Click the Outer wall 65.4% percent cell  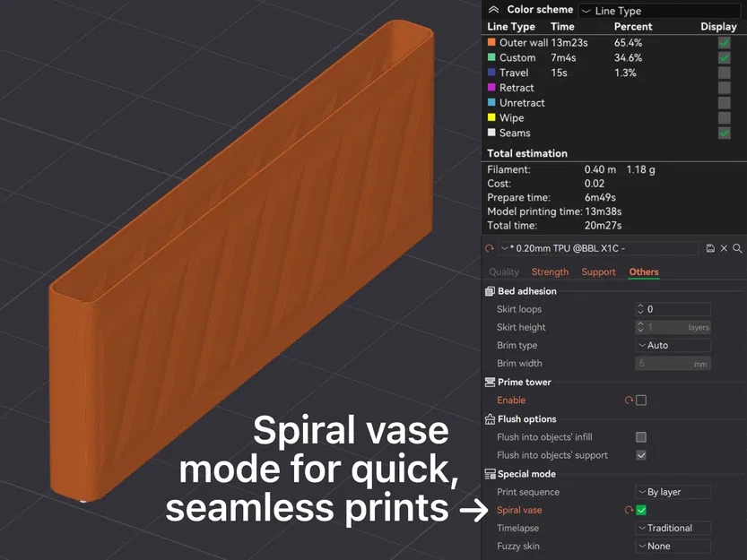tap(628, 42)
